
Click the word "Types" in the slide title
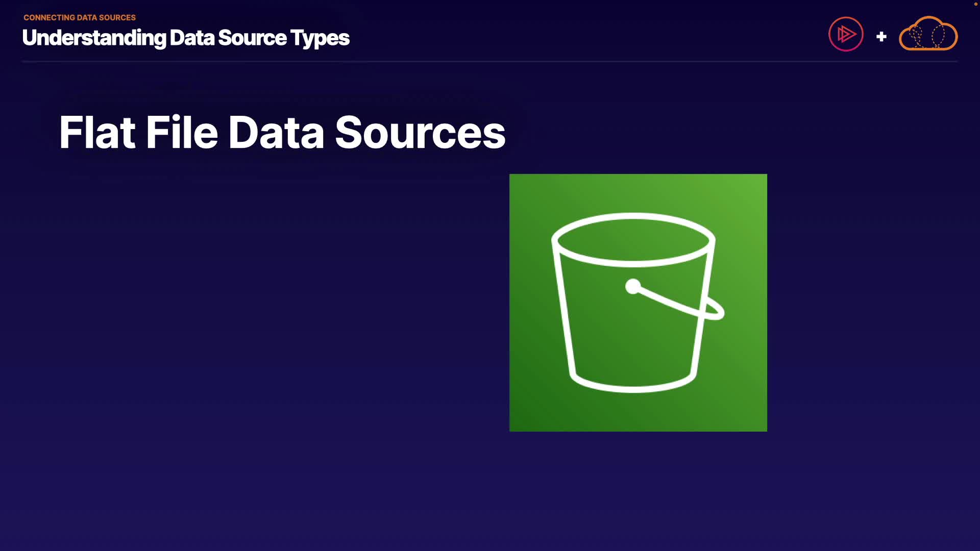320,38
